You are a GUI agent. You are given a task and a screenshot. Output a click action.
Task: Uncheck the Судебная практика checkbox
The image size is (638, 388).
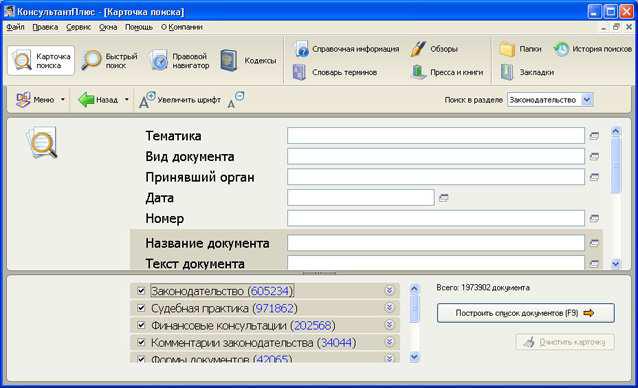pyautogui.click(x=141, y=308)
